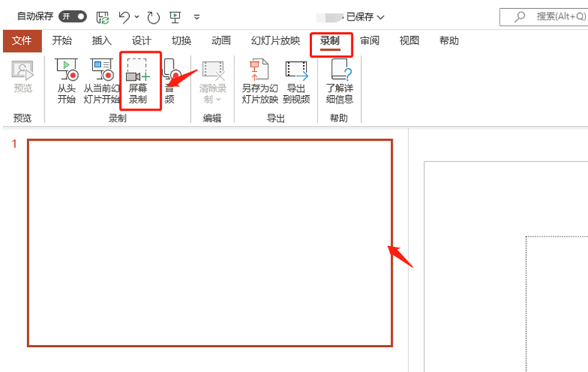This screenshot has height=372, width=588.
Task: Start 屏幕录制 screen recording
Action: [138, 81]
